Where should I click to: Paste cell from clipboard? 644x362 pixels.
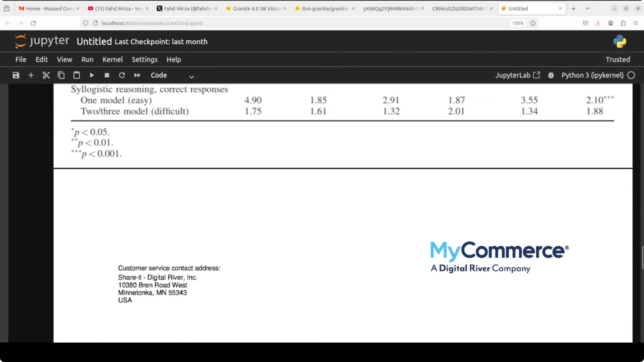(76, 75)
